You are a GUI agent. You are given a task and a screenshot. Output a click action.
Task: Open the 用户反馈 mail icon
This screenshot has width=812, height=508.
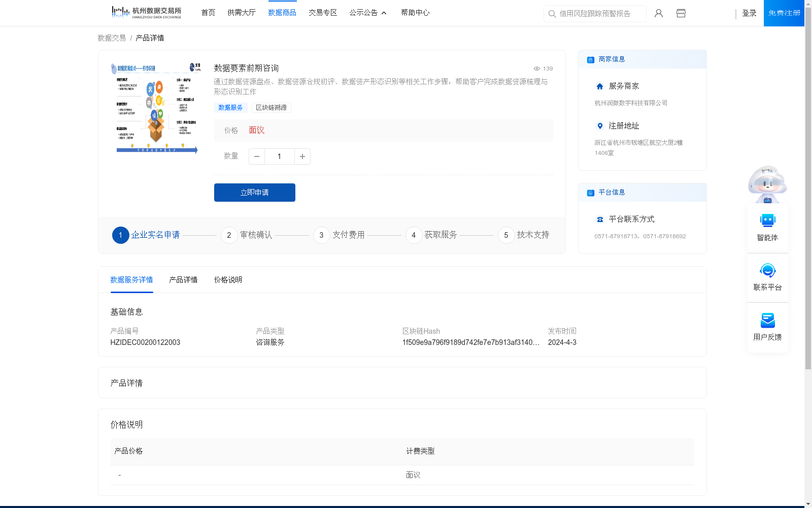767,320
